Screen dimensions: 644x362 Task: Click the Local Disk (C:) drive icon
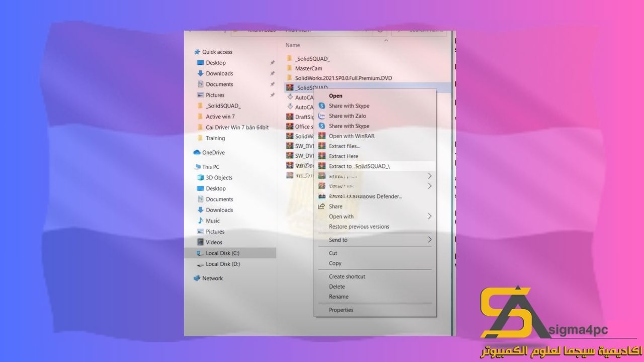[x=200, y=253]
